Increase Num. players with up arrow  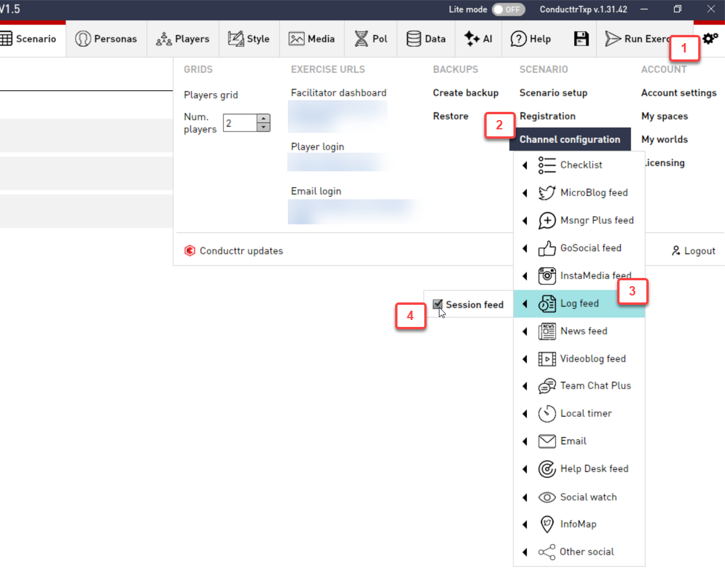[x=264, y=118]
